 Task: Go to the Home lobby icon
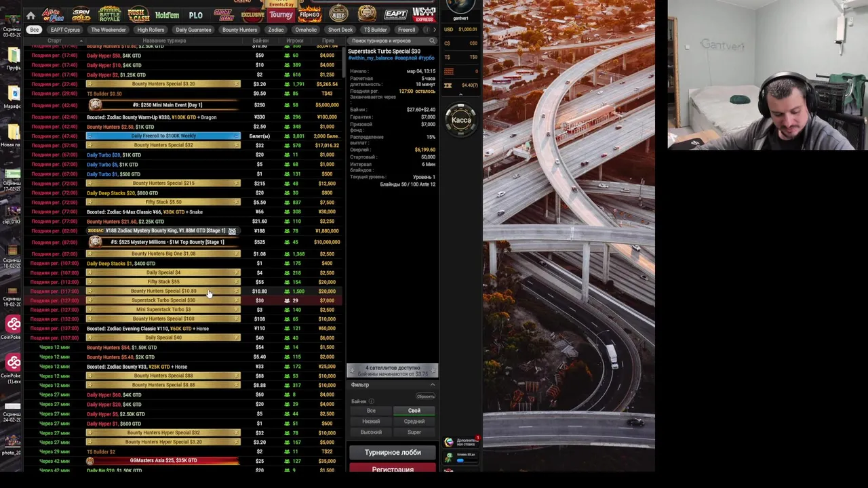31,15
